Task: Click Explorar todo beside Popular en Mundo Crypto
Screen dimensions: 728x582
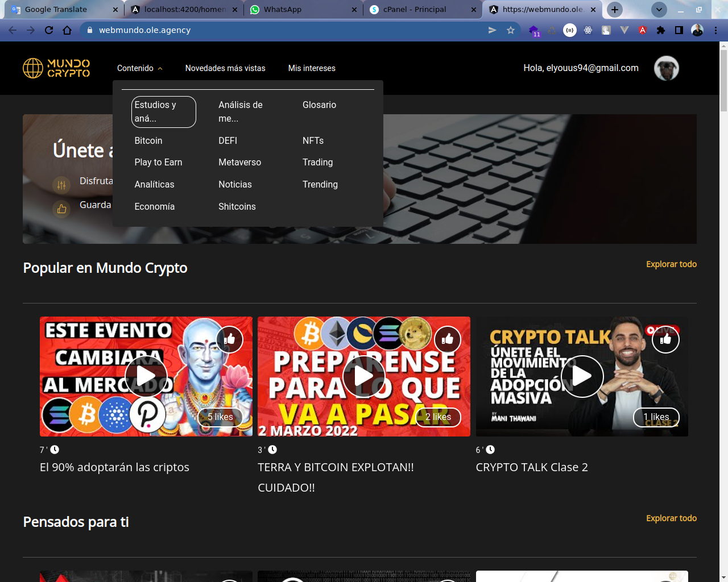Action: [x=671, y=264]
